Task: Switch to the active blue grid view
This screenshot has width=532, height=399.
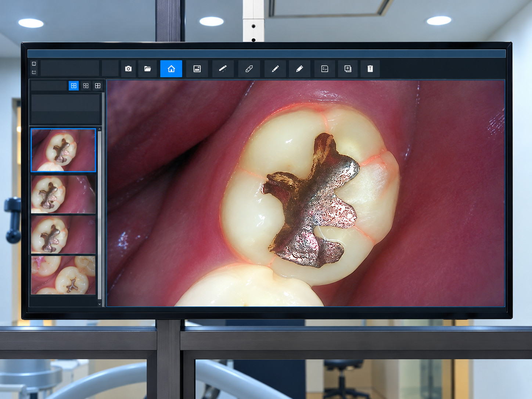Action: (74, 86)
